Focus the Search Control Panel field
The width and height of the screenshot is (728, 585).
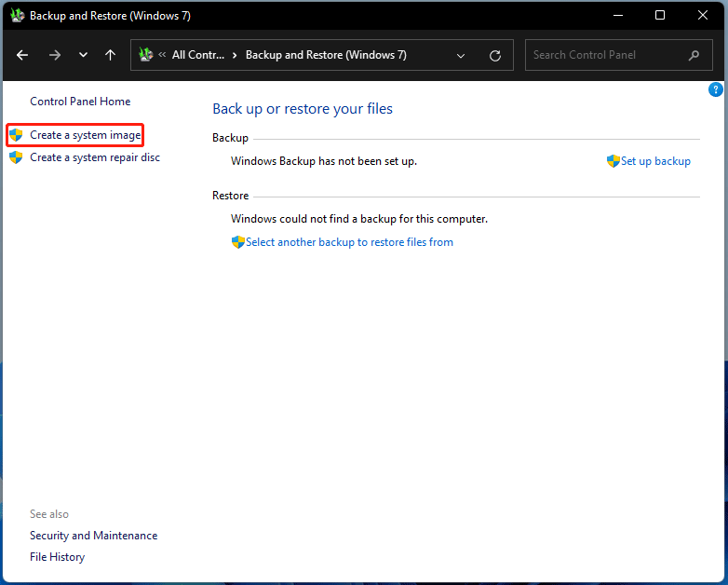coord(605,56)
